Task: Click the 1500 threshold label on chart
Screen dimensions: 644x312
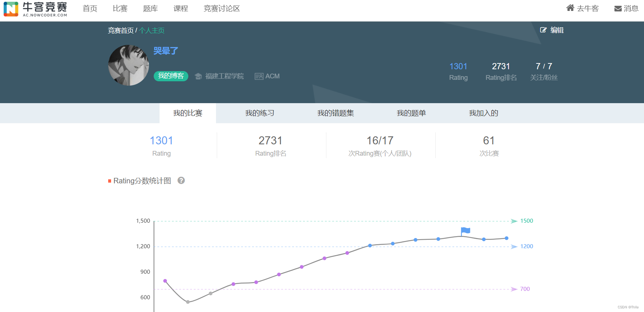Action: point(527,221)
